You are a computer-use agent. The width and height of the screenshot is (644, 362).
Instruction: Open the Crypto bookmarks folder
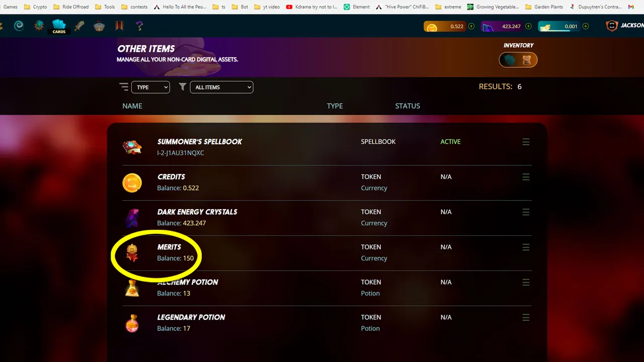coord(35,7)
